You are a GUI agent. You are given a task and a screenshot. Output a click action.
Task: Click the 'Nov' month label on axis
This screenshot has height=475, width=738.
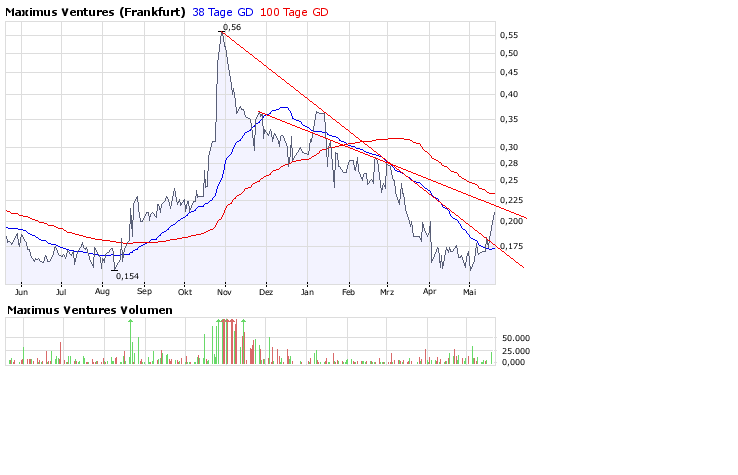[225, 292]
